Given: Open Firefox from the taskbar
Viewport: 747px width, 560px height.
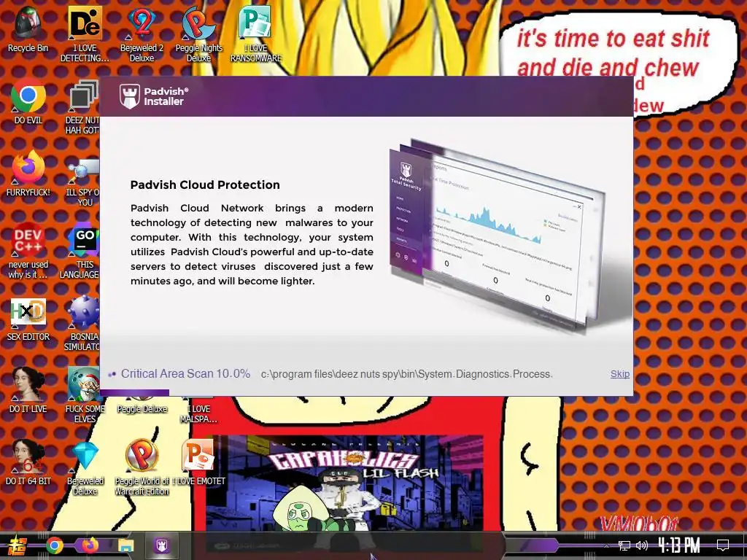Looking at the screenshot, I should click(x=90, y=545).
